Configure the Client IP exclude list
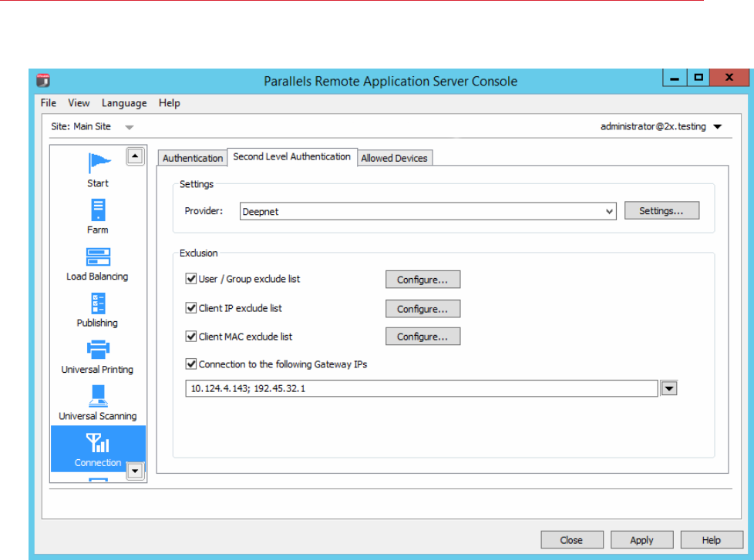This screenshot has width=754, height=560. (x=422, y=309)
